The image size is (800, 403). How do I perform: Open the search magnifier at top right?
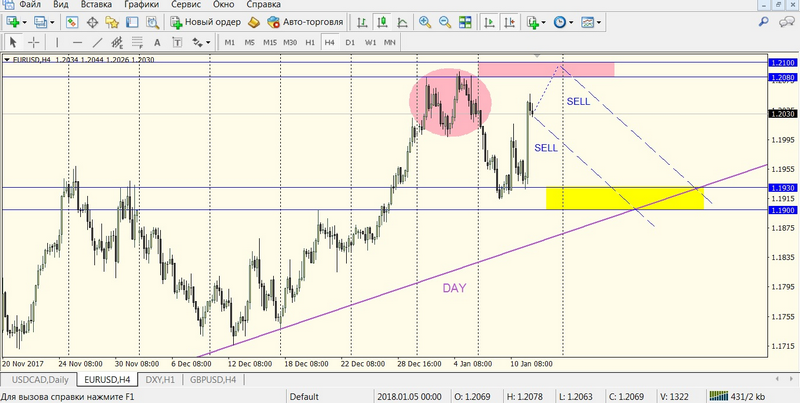(x=764, y=22)
